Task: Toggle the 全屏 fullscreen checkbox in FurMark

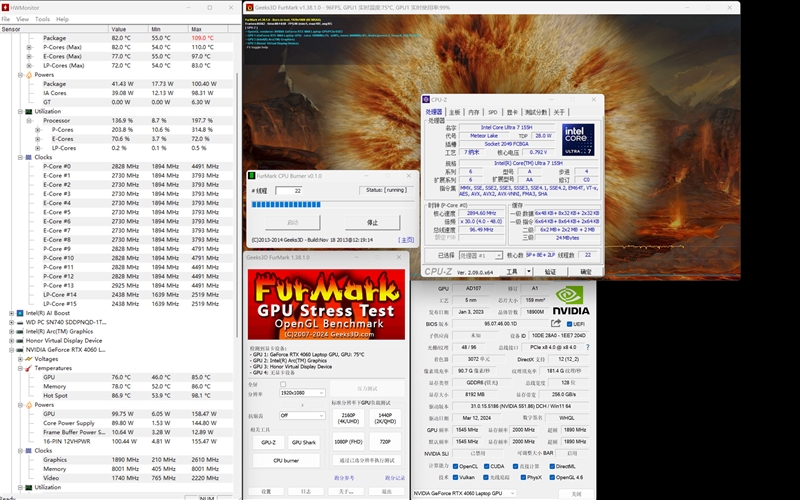Action: pyautogui.click(x=283, y=384)
